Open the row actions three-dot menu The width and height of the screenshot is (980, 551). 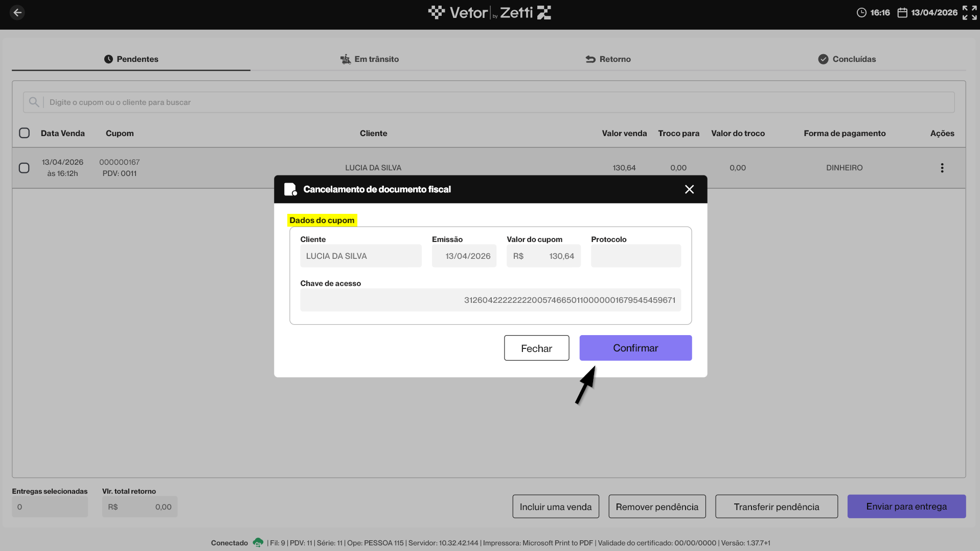point(942,168)
